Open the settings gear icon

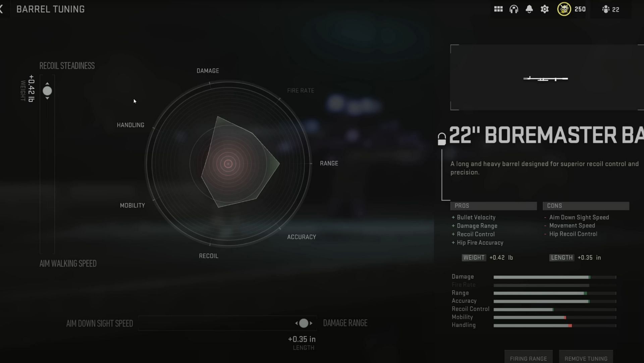(x=545, y=9)
